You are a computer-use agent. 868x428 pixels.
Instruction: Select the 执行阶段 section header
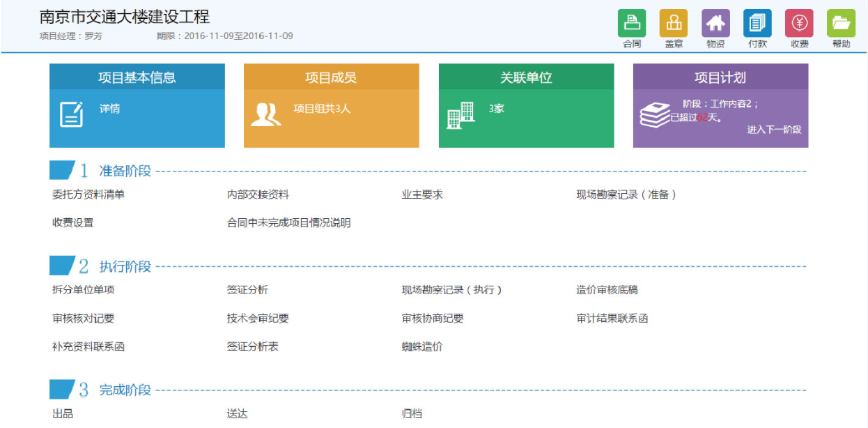[x=125, y=266]
